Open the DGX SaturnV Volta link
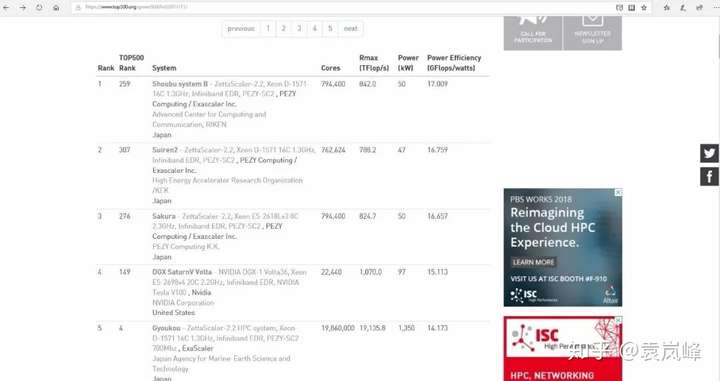 click(182, 272)
